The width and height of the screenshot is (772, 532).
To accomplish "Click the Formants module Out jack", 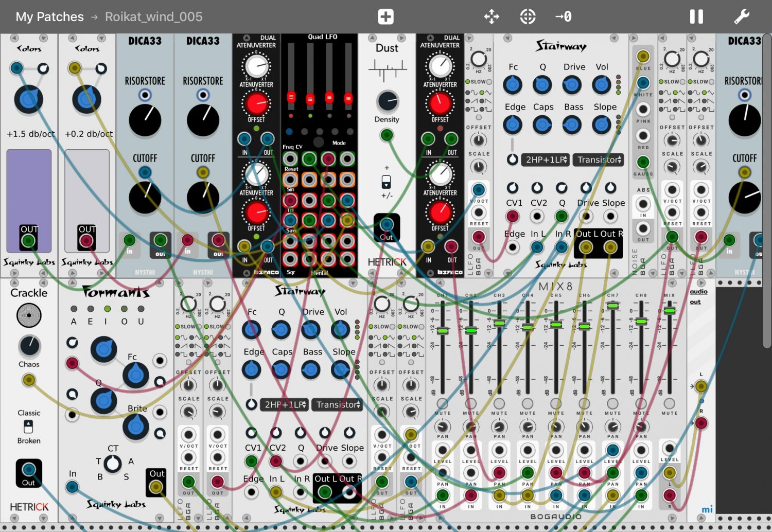I will [155, 486].
